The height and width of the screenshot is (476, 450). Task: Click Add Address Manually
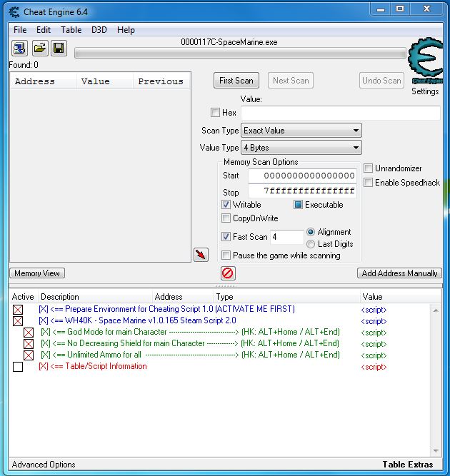[x=399, y=273]
